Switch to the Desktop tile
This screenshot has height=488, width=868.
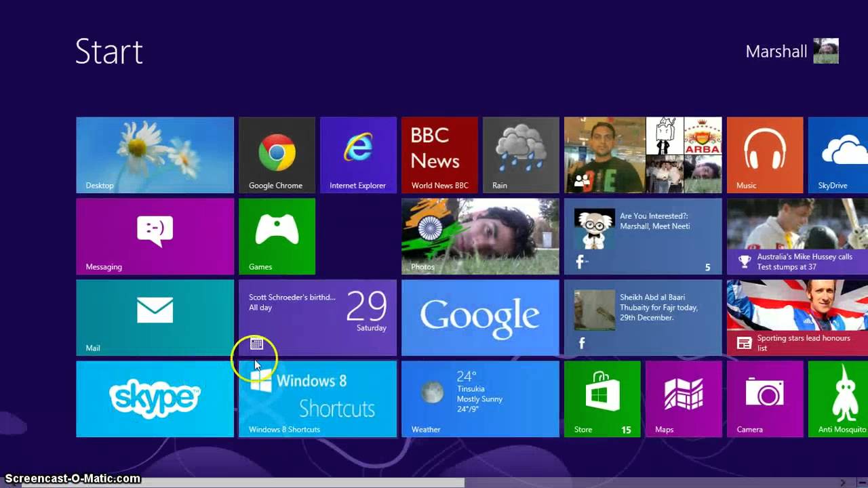155,155
